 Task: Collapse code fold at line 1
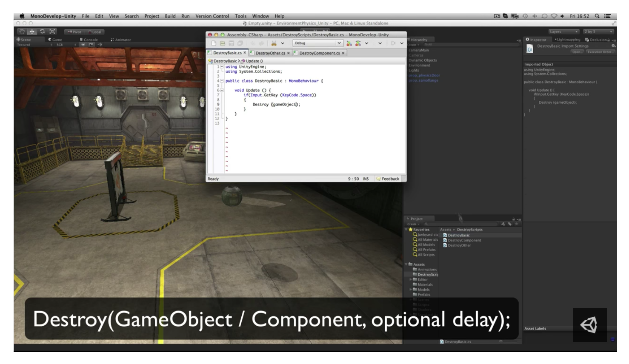click(x=222, y=67)
